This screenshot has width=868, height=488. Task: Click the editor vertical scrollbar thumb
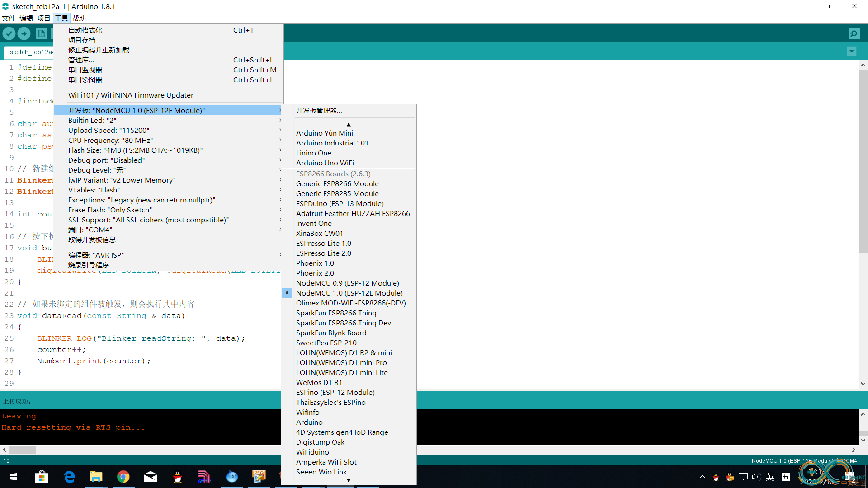[863, 160]
